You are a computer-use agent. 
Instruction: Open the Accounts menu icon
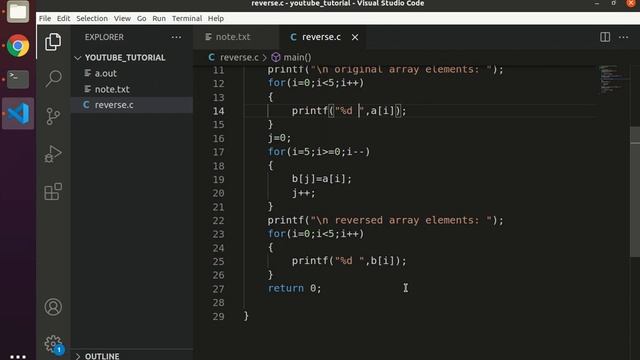click(x=53, y=307)
